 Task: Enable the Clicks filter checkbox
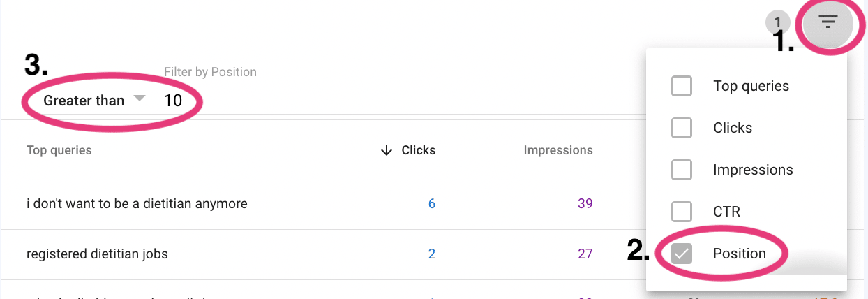pyautogui.click(x=681, y=128)
